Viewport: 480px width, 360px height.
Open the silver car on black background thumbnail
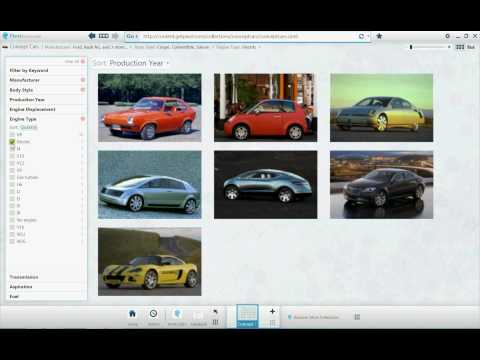[x=266, y=185]
